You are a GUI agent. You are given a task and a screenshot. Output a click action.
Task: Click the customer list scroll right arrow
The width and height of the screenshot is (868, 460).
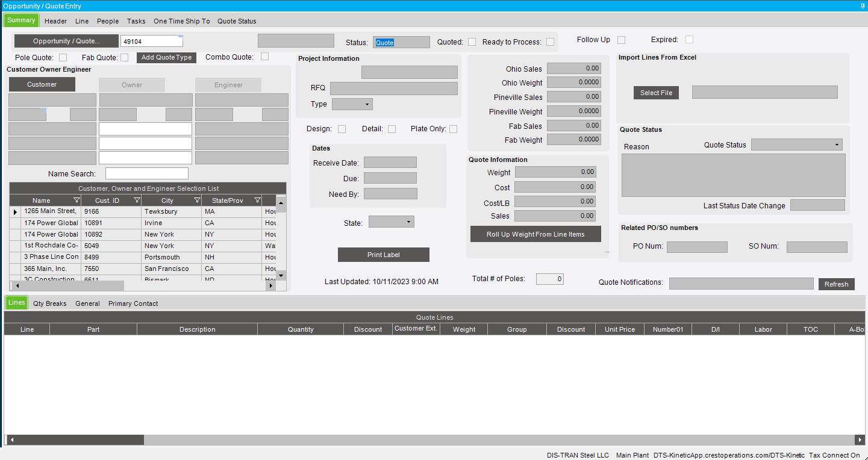pos(271,285)
